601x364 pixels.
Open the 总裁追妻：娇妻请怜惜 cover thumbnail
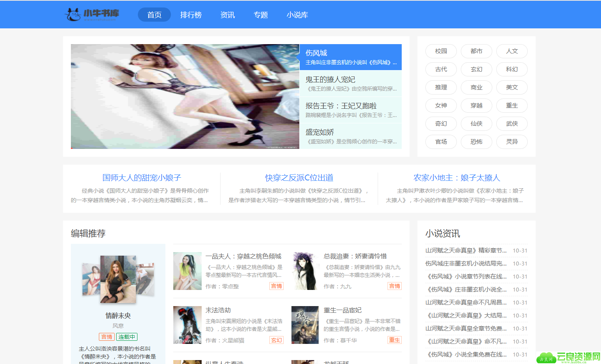click(x=306, y=271)
